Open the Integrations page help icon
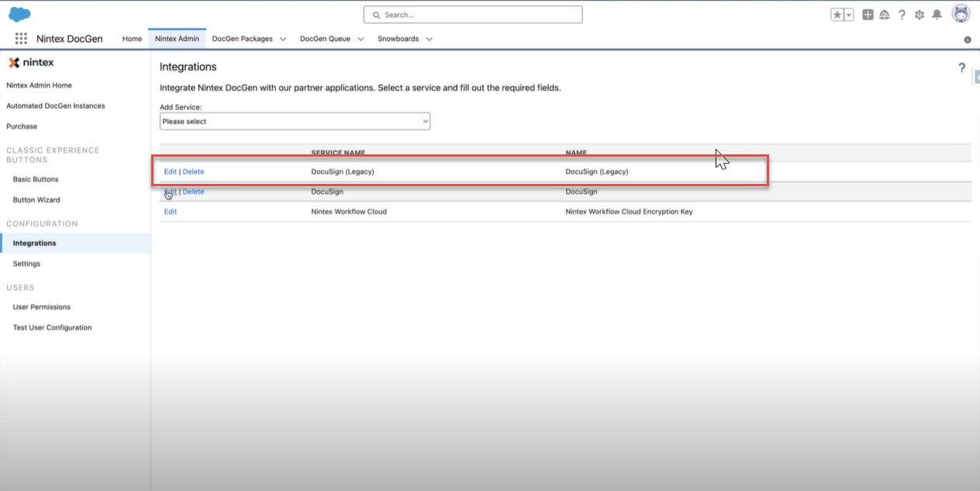The height and width of the screenshot is (491, 980). coord(961,68)
